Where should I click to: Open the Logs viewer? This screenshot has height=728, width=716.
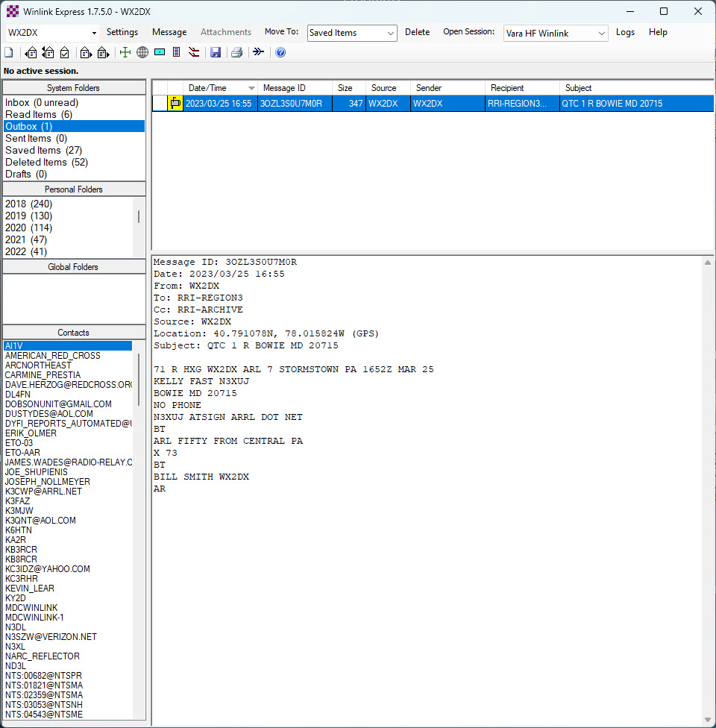coord(625,32)
